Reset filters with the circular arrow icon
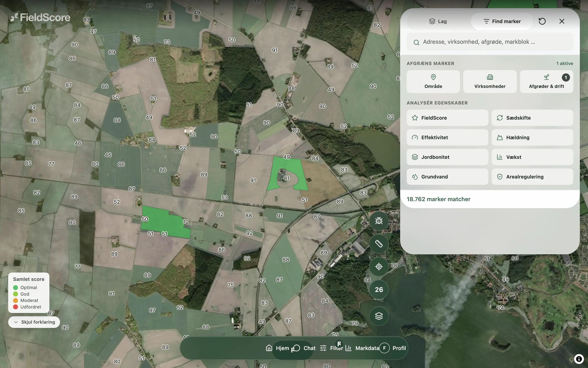The image size is (588, 368). pos(542,21)
